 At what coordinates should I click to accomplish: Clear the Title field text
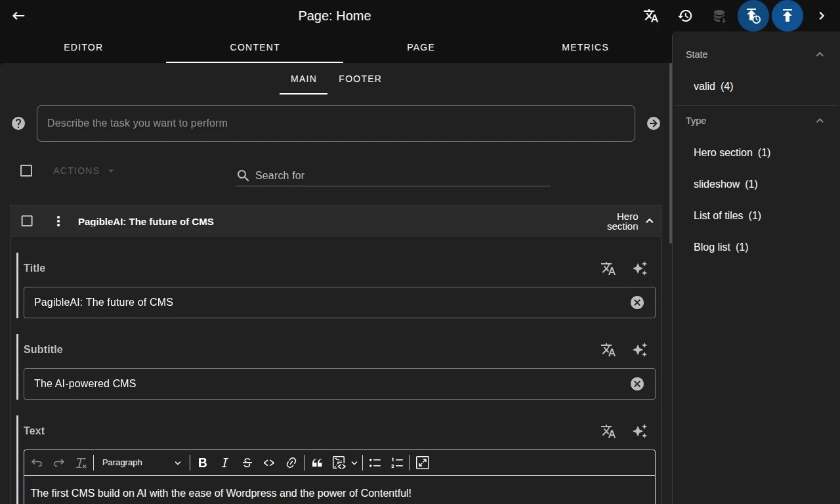coord(637,303)
